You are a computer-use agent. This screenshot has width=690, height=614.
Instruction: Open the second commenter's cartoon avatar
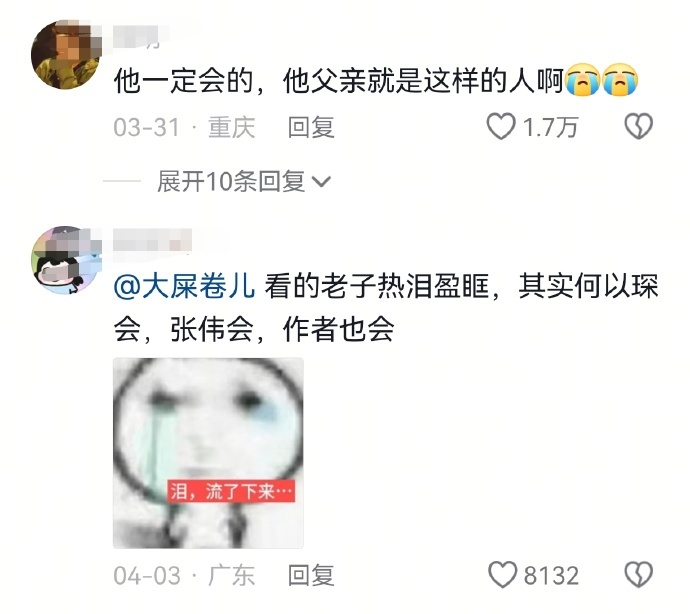(66, 261)
